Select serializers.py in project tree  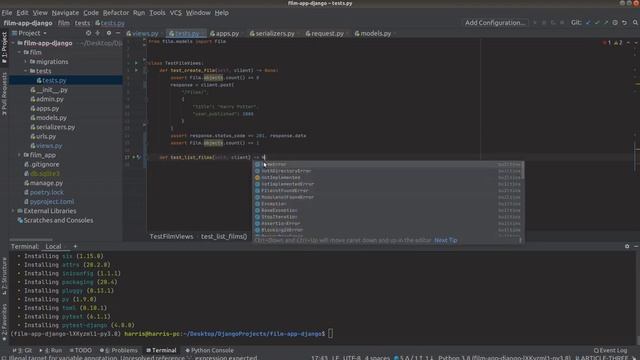(x=53, y=127)
